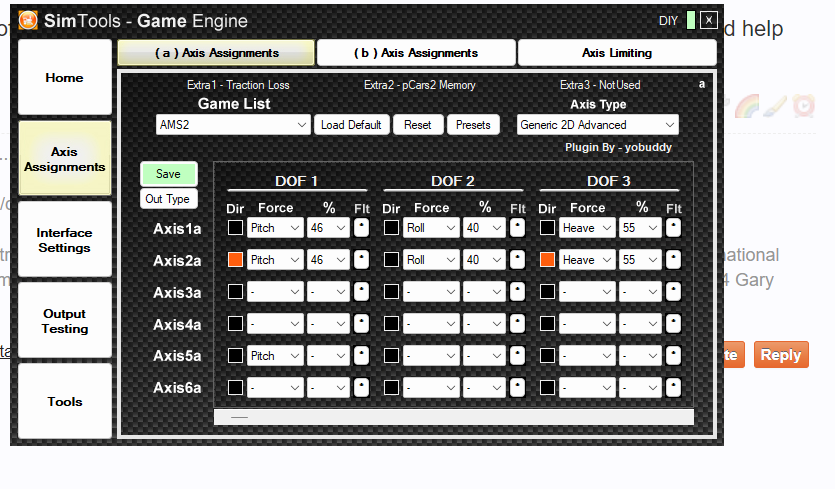Click Axis4a DOF 2 Flt filter button
This screenshot has width=835, height=489.
(517, 323)
